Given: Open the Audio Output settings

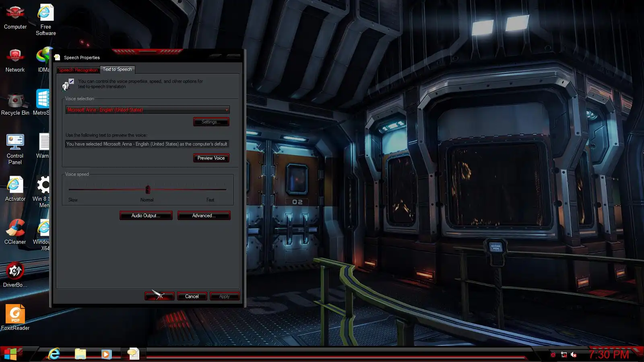Looking at the screenshot, I should click(146, 216).
